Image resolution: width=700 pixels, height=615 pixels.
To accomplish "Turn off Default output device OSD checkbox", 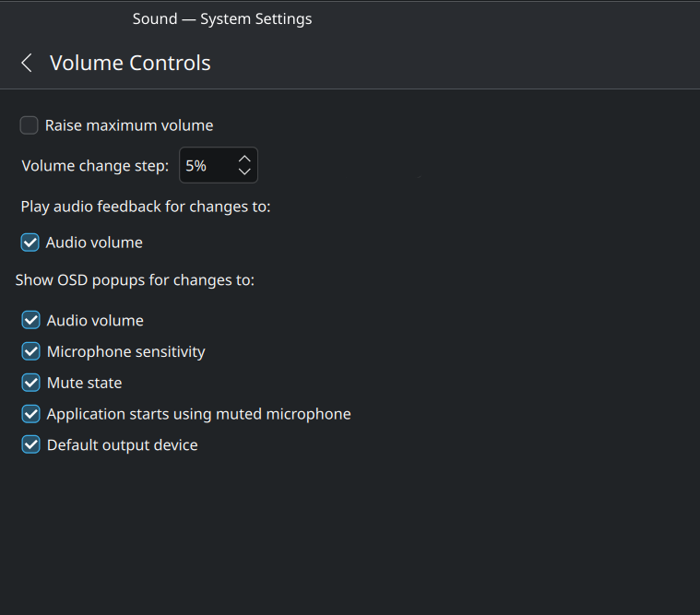I will pos(30,445).
